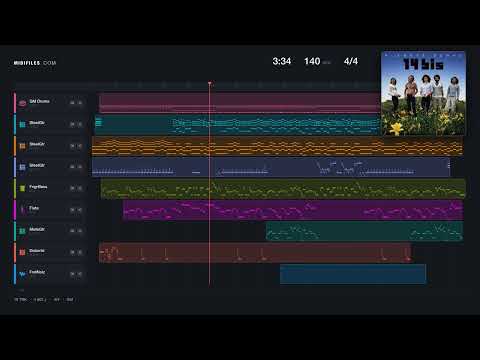Mute the blue SteelGtr track
Screen dimensions: 480x360
pyautogui.click(x=72, y=167)
